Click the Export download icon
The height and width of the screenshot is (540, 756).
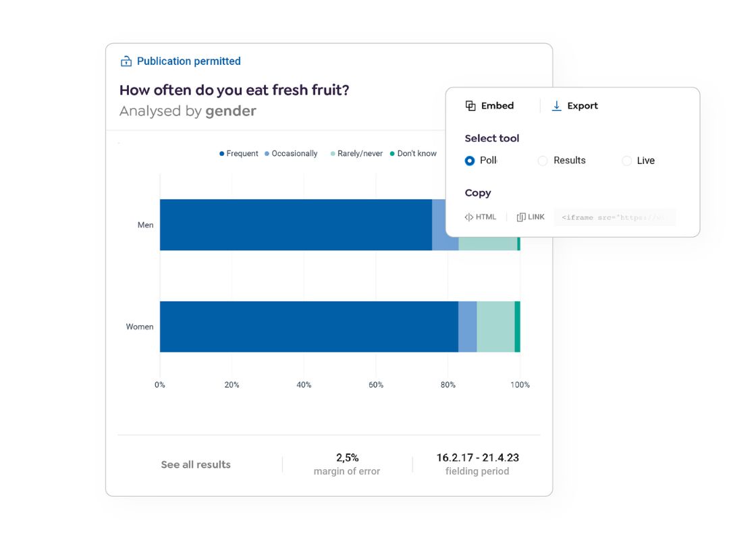(556, 106)
